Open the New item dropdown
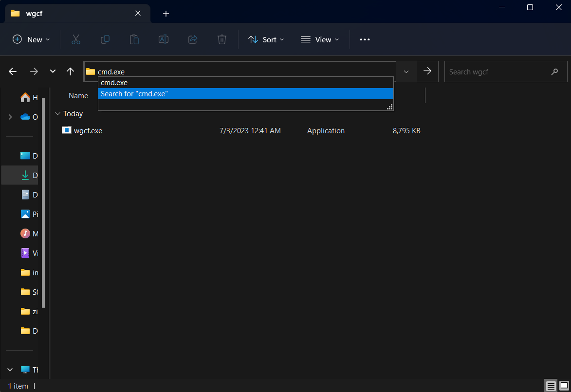The image size is (571, 392). pyautogui.click(x=31, y=40)
